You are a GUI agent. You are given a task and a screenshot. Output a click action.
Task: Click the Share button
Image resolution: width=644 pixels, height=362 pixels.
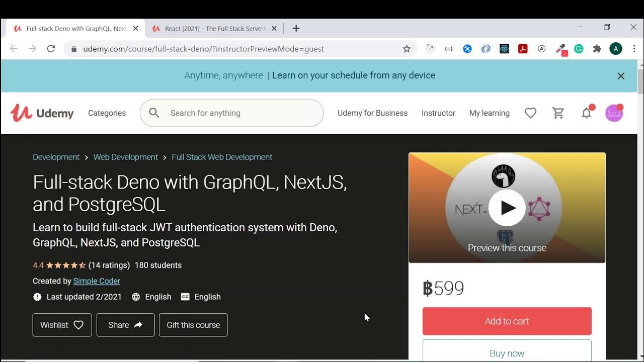pos(125,325)
